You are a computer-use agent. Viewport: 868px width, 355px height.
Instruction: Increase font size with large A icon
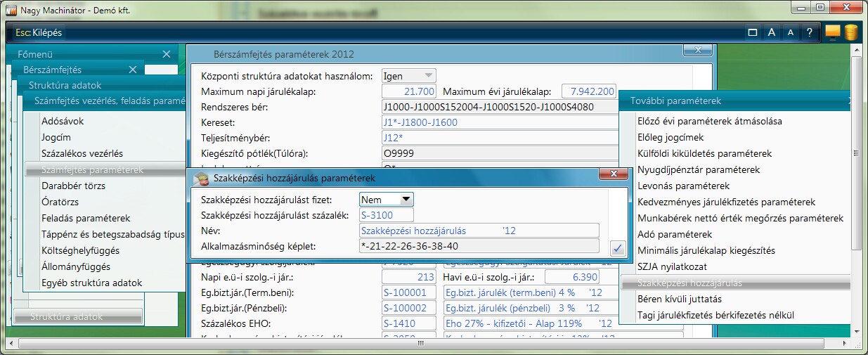coord(771,32)
